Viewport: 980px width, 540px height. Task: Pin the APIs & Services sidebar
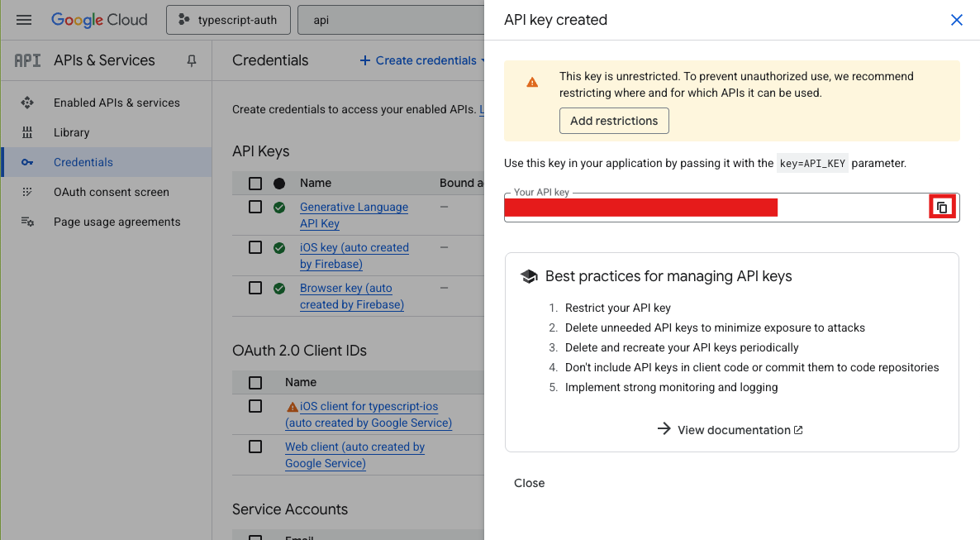pyautogui.click(x=192, y=60)
